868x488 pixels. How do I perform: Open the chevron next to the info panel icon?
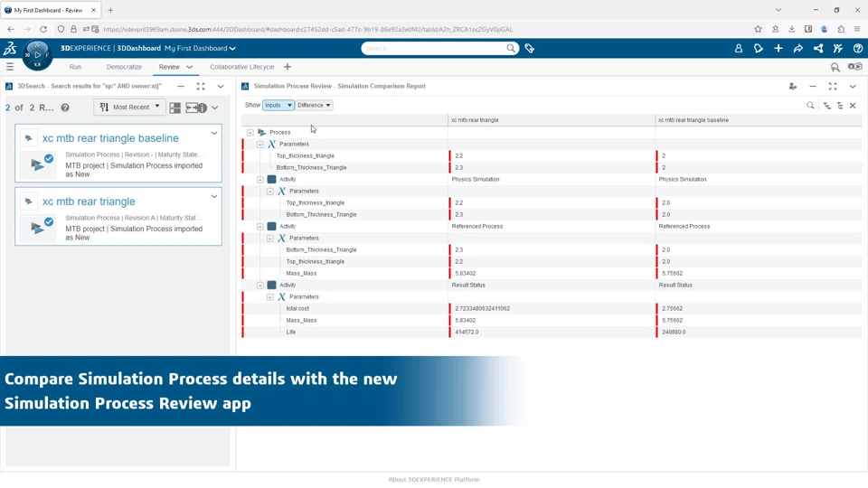pos(215,108)
